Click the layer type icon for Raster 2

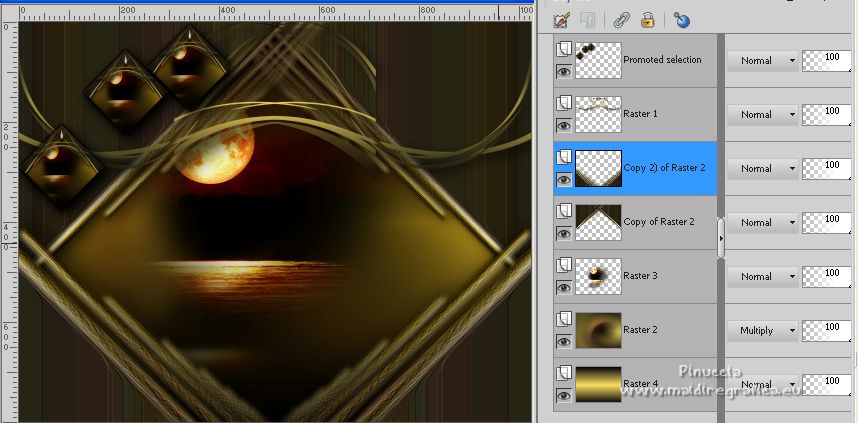pyautogui.click(x=564, y=319)
